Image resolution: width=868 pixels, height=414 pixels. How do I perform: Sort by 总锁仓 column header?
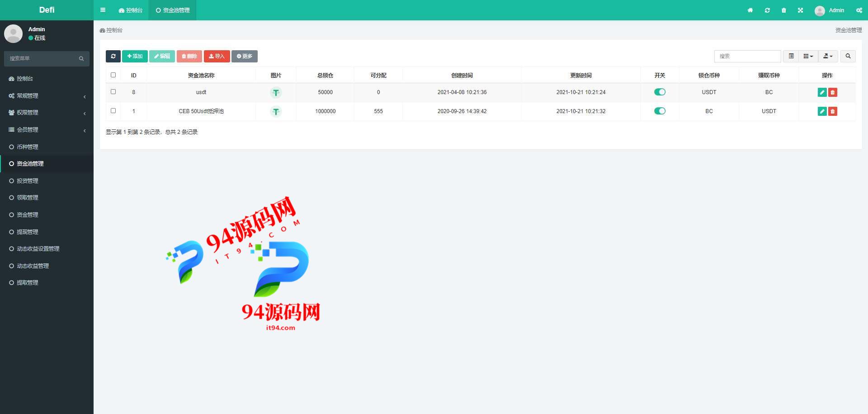pyautogui.click(x=325, y=76)
